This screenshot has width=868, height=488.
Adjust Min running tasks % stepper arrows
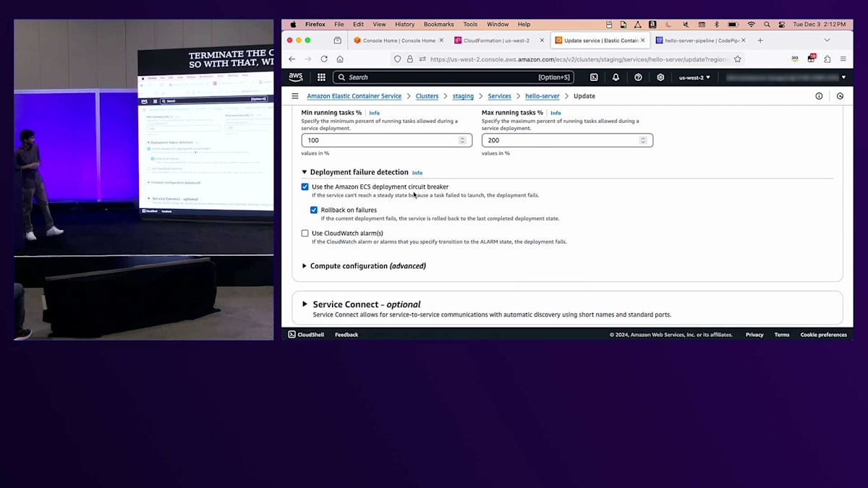click(462, 140)
